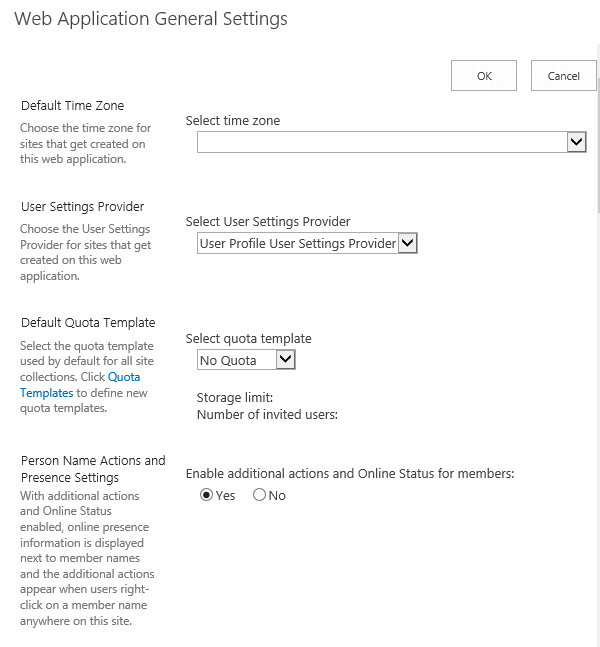
Task: Click the User Settings Provider section heading
Action: point(83,206)
